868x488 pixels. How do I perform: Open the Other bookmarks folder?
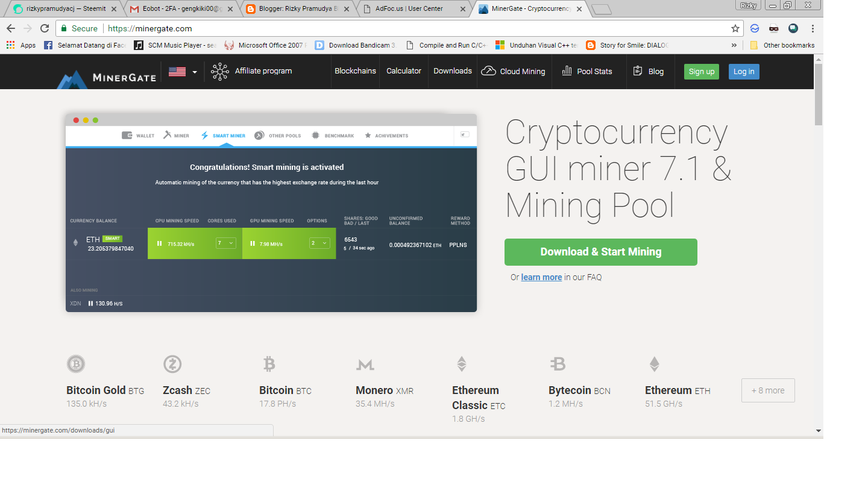pyautogui.click(x=782, y=45)
